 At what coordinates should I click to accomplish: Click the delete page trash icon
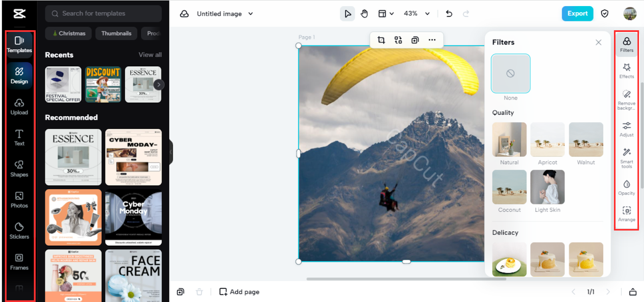click(199, 291)
